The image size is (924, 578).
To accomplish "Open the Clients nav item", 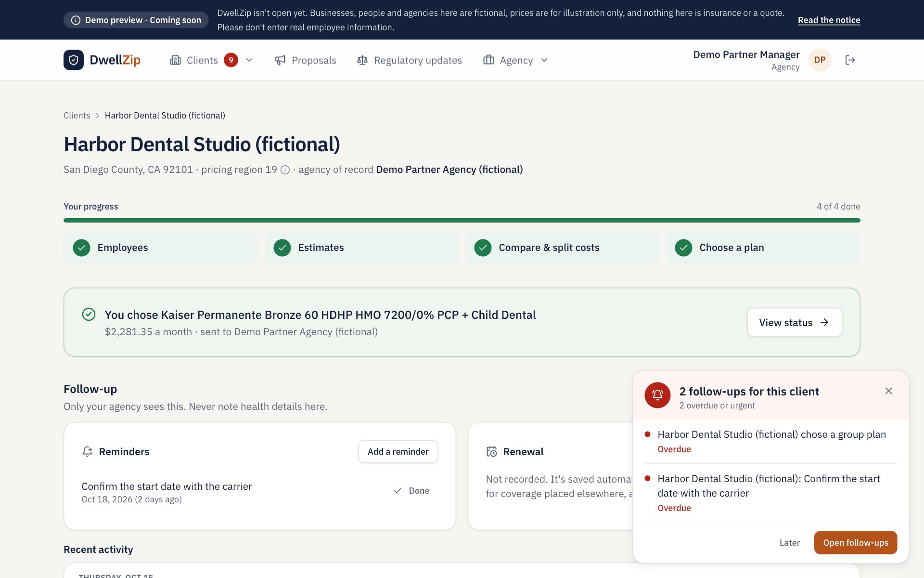I will (x=212, y=60).
